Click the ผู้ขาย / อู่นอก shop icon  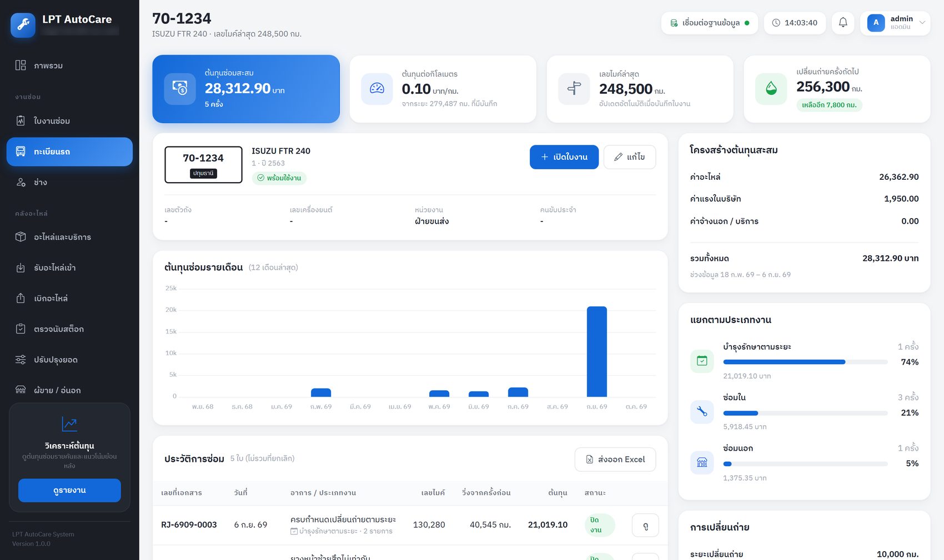21,390
